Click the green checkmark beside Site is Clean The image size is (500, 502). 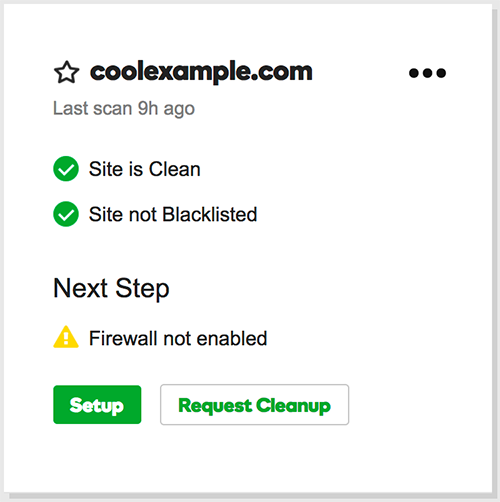point(66,169)
